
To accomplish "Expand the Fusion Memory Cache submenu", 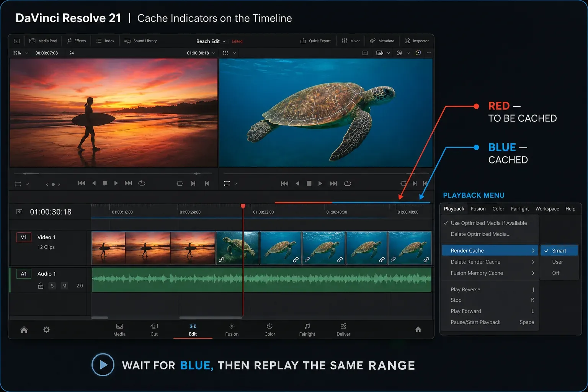I will (x=490, y=273).
